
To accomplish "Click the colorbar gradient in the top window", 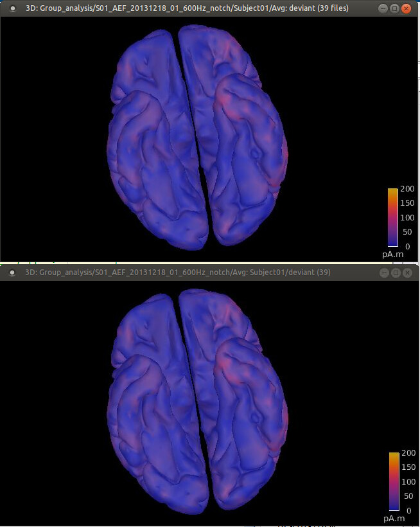I will tap(393, 217).
